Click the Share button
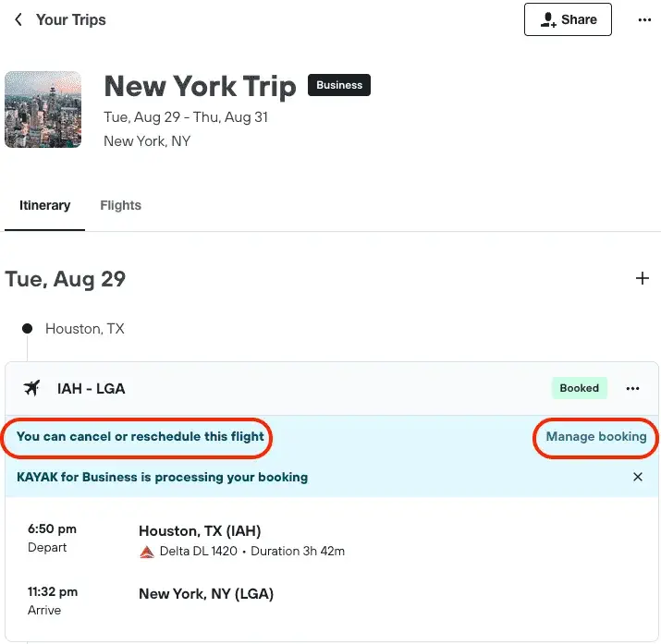 (568, 19)
